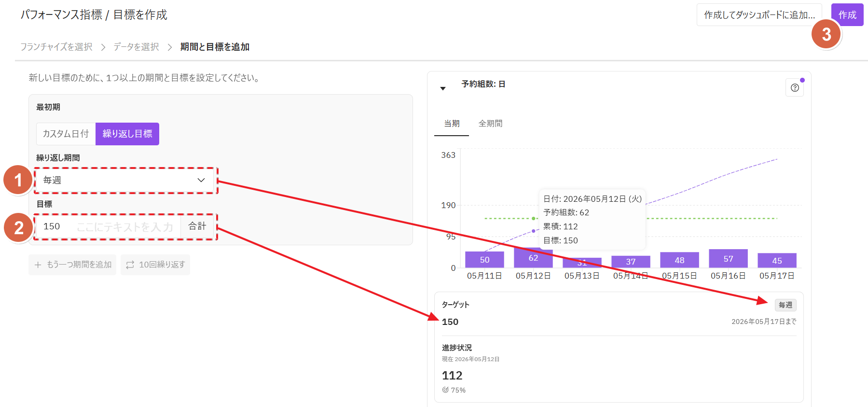The image size is (868, 407).
Task: Switch to the 全期間 tab
Action: tap(490, 124)
